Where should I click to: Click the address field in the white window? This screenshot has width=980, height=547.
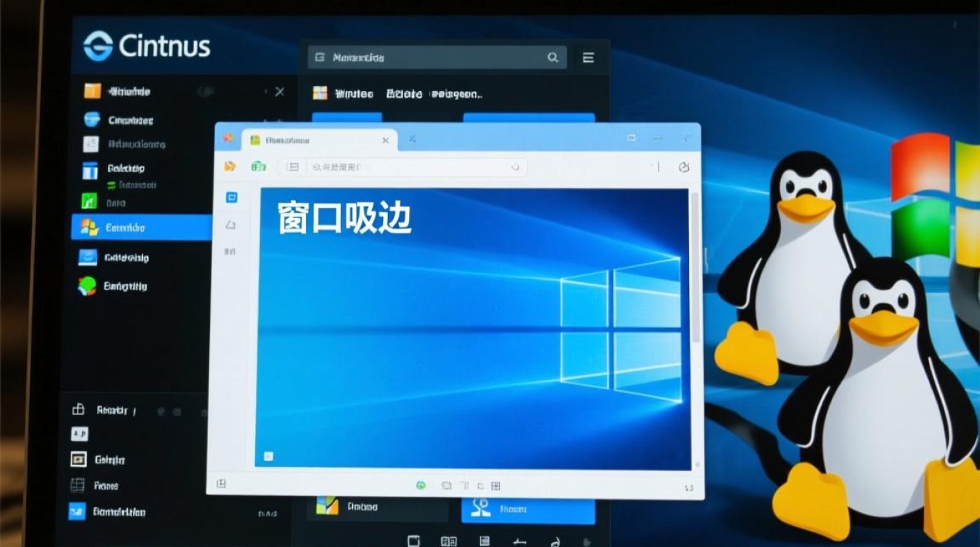[x=416, y=167]
